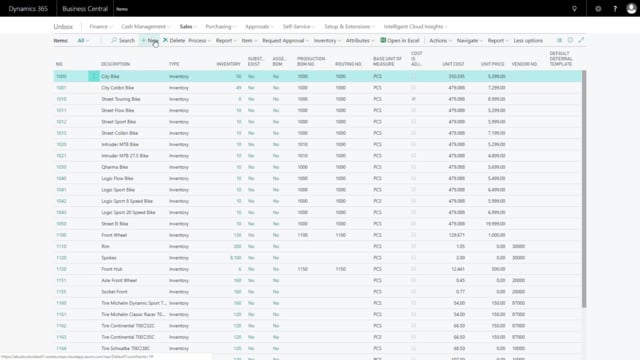Expand the All filter view dropdown
Image resolution: width=640 pixels, height=360 pixels.
[x=83, y=40]
